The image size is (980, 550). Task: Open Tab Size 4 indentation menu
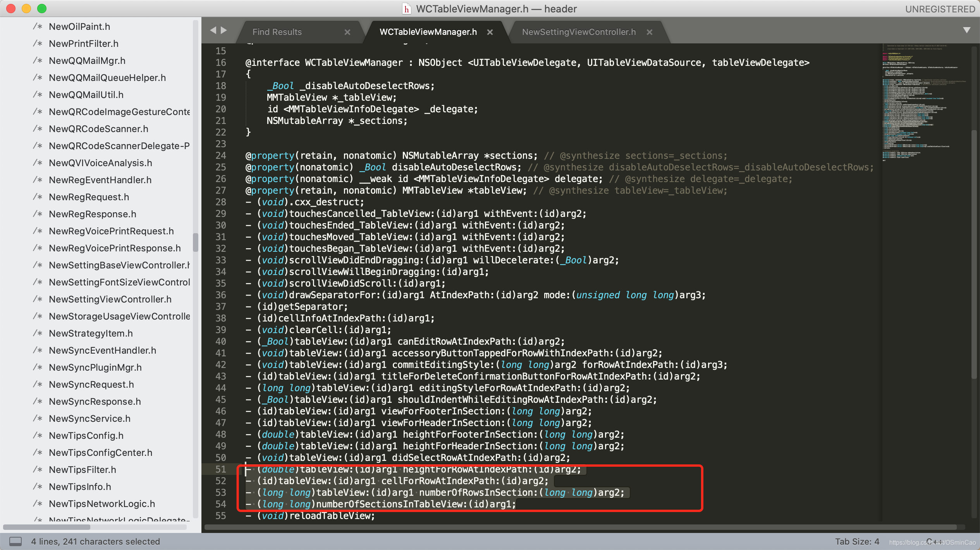[x=857, y=541]
